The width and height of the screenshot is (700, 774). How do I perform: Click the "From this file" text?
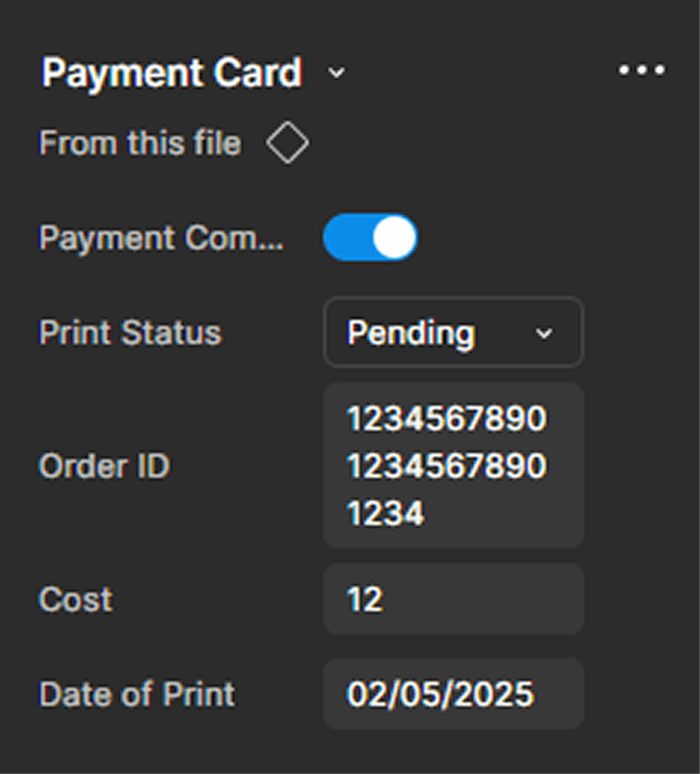point(140,144)
